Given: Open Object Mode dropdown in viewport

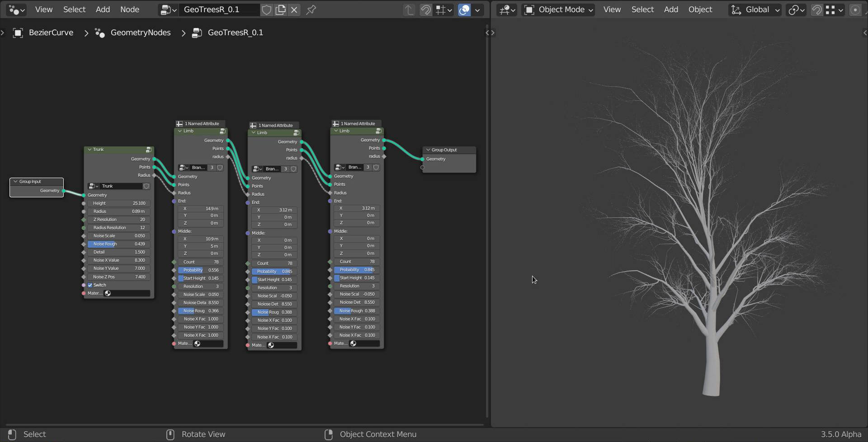Looking at the screenshot, I should click(559, 9).
